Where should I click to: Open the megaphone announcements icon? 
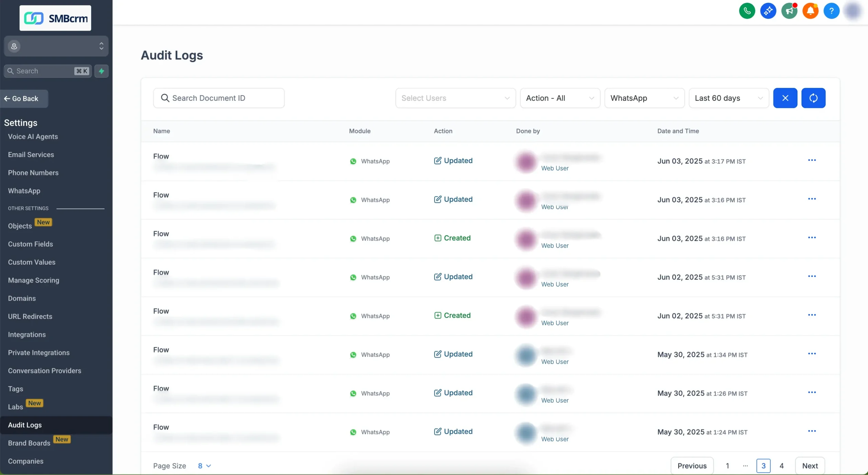[789, 11]
